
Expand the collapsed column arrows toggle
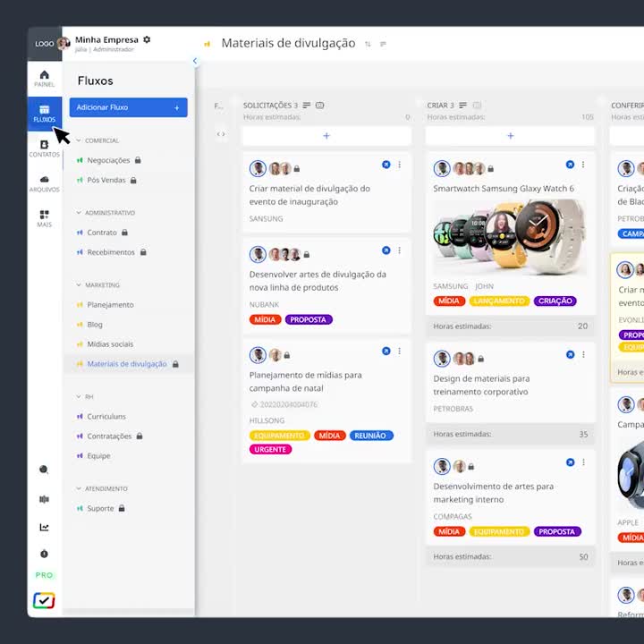click(221, 134)
